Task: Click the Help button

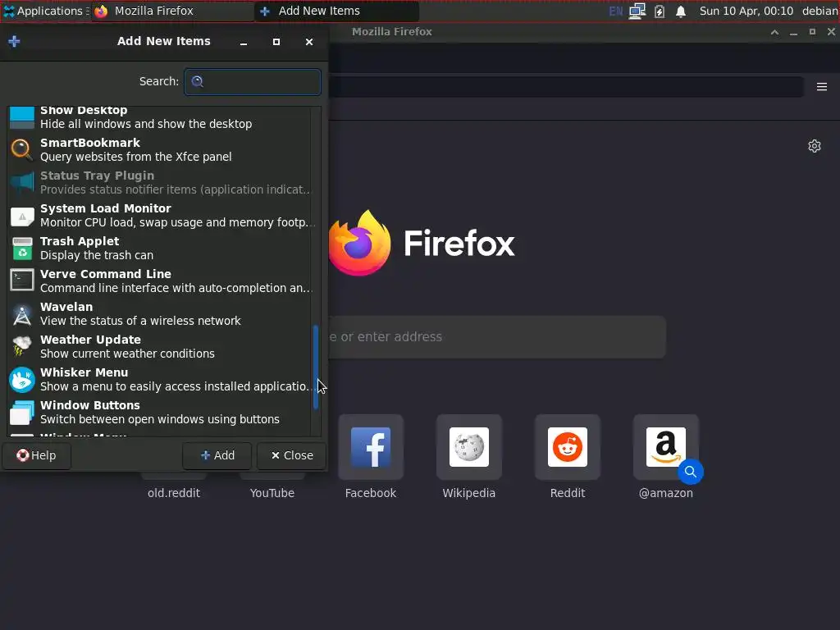Action: pos(36,455)
